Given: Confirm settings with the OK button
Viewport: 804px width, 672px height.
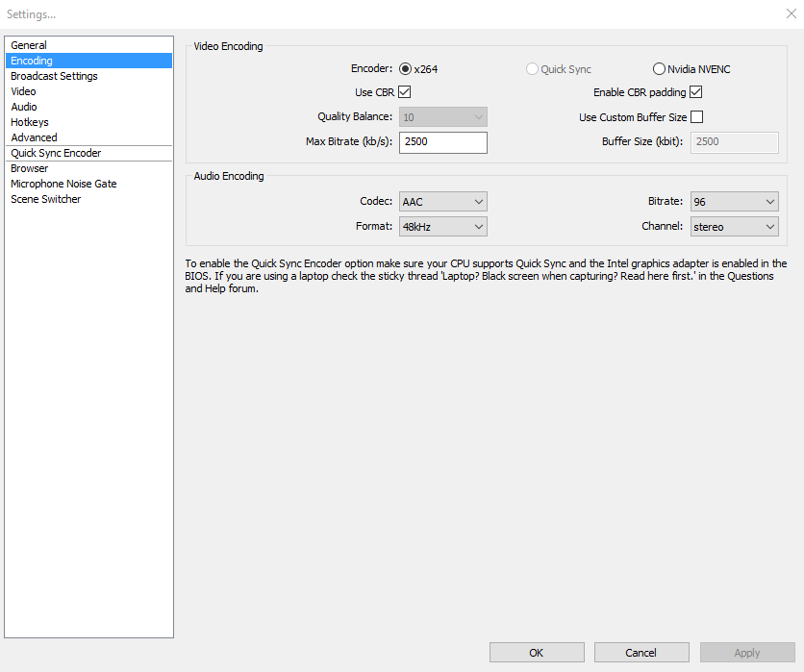Looking at the screenshot, I should [537, 653].
